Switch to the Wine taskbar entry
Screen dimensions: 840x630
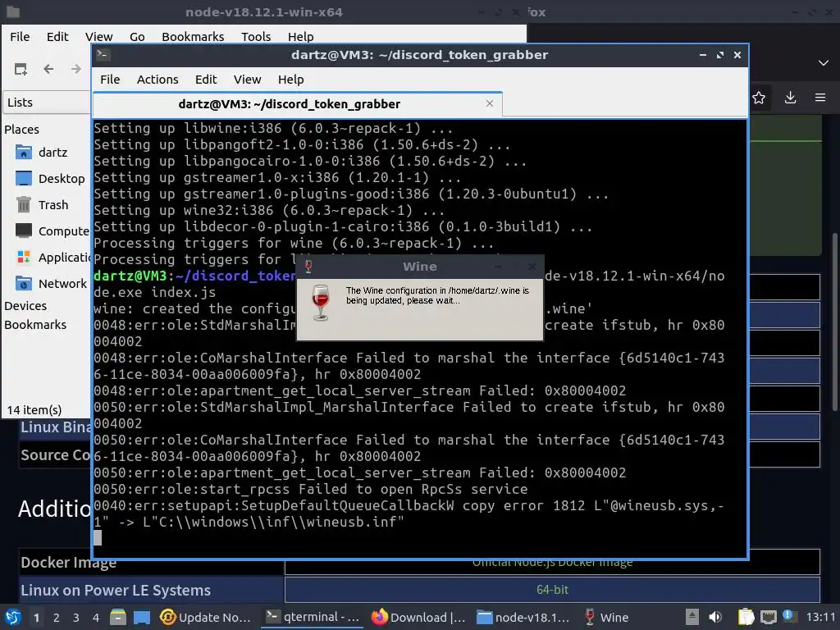607,617
